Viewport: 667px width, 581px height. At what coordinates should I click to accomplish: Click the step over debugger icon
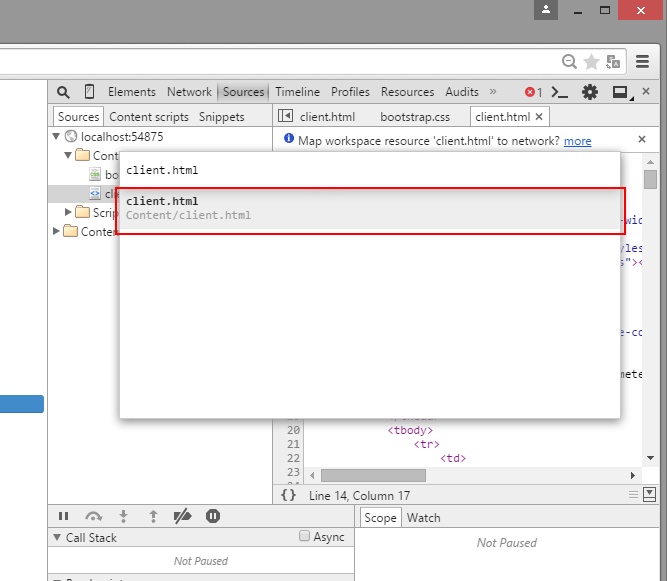pos(94,516)
